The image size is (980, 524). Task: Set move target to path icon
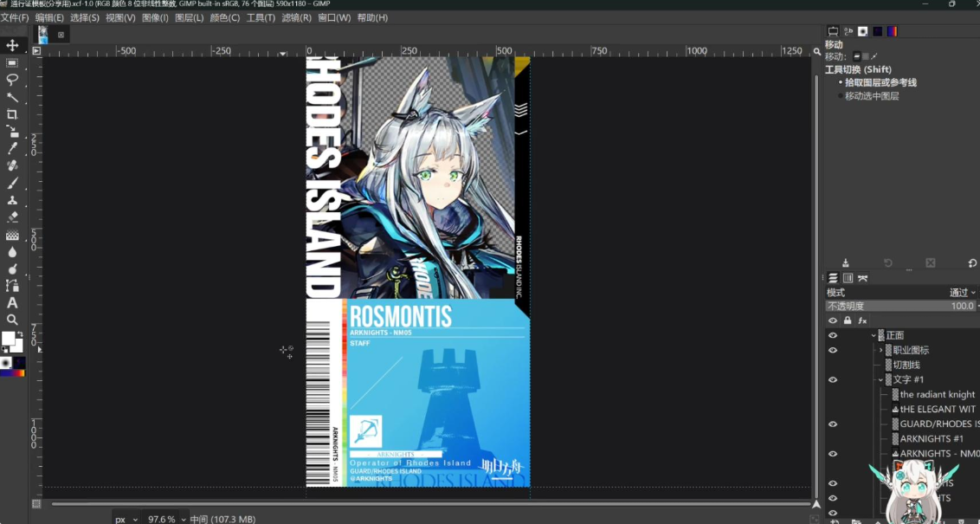click(x=874, y=56)
